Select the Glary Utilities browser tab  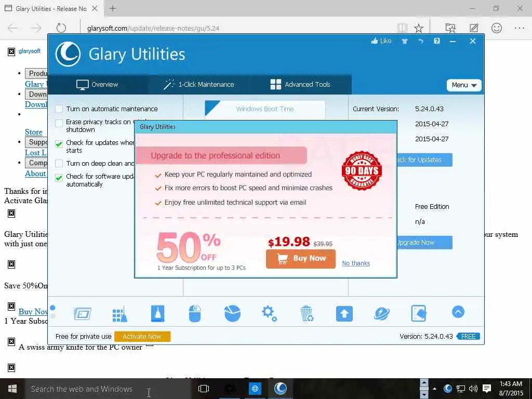tap(51, 8)
